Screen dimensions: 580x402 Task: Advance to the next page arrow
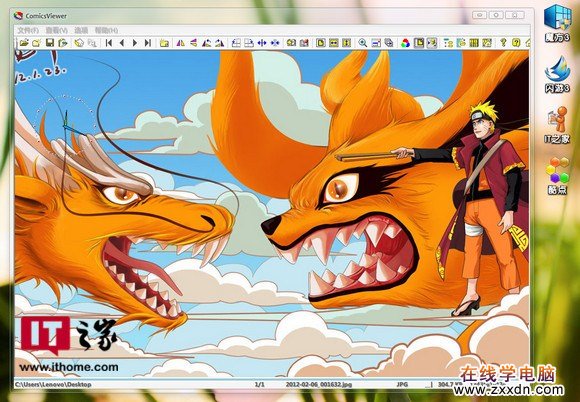tap(135, 43)
